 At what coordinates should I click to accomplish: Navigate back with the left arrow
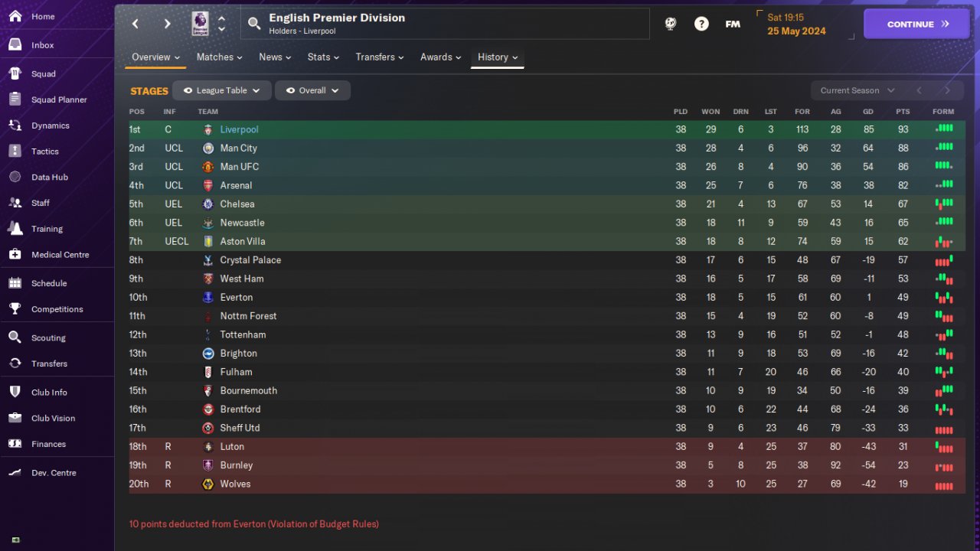click(136, 24)
